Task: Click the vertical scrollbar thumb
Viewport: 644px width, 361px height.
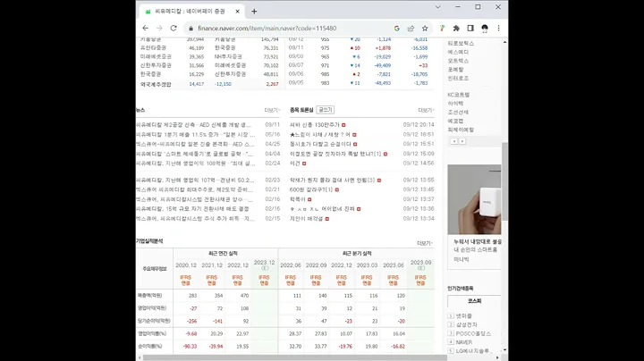Action: pyautogui.click(x=504, y=181)
